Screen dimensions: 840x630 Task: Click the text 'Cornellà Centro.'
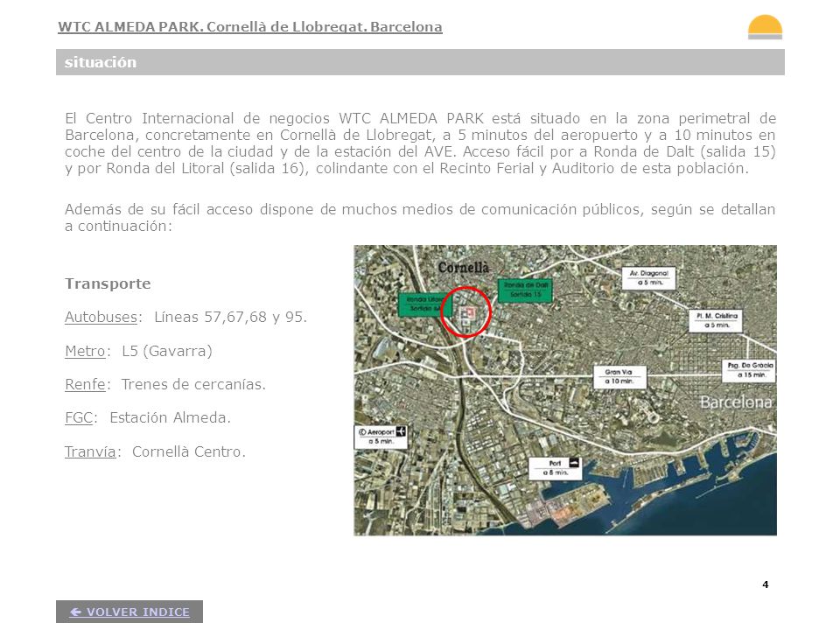(189, 451)
